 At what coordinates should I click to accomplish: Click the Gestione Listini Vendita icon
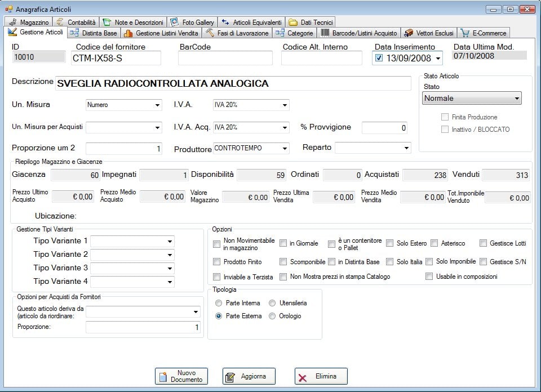pos(128,33)
